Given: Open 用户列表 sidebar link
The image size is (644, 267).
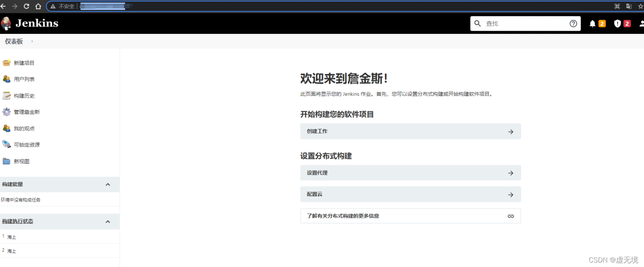Looking at the screenshot, I should (x=24, y=79).
